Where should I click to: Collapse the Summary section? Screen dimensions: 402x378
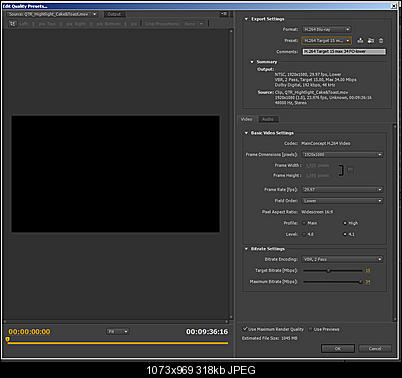tap(252, 62)
